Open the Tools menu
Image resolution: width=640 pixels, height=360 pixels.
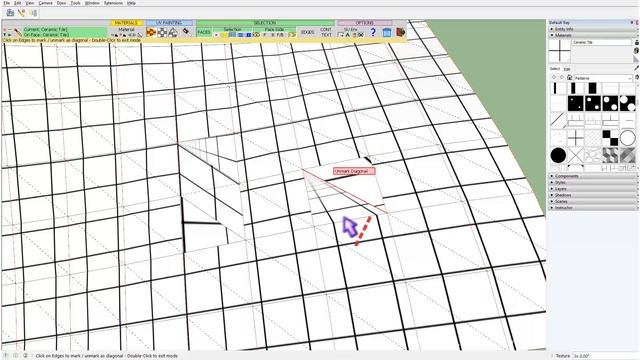(76, 3)
